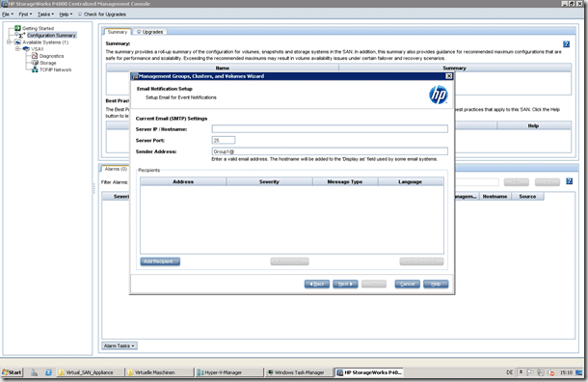The height and width of the screenshot is (382, 588).
Task: Select Configuration Summary in the tree
Action: pos(51,35)
